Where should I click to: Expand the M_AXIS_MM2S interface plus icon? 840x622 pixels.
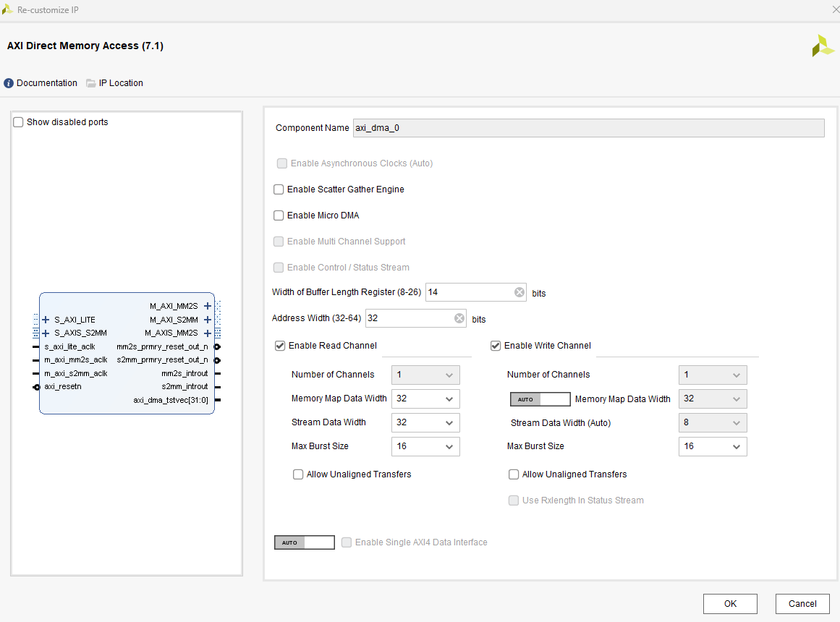click(208, 333)
